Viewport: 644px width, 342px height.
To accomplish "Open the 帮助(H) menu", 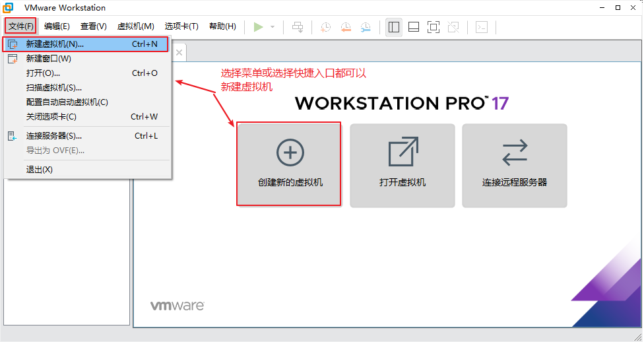I will pos(222,26).
